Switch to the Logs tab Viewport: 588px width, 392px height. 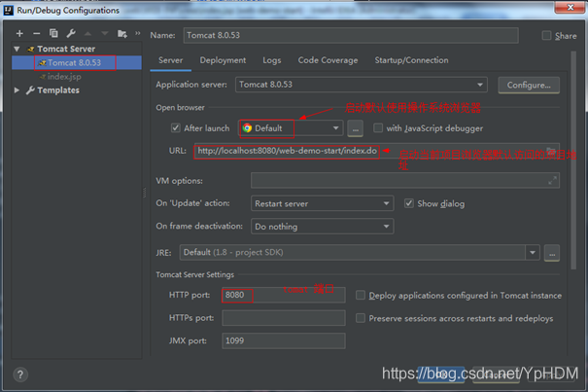pos(272,60)
